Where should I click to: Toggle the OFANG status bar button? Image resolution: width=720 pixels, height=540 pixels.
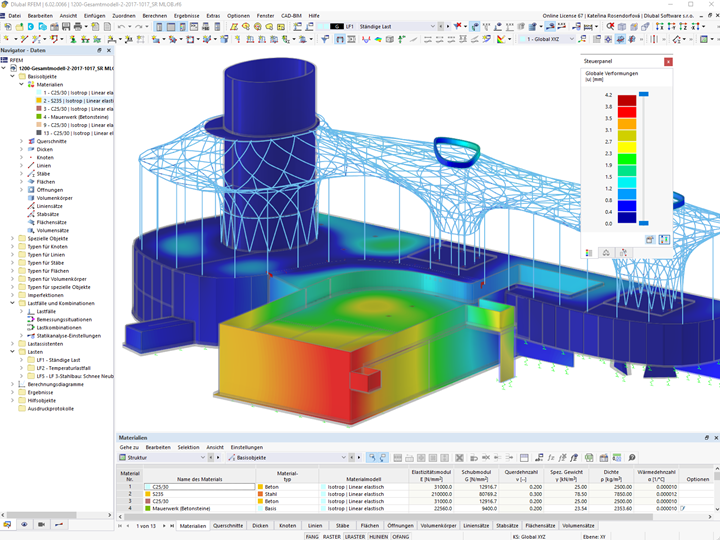click(400, 536)
